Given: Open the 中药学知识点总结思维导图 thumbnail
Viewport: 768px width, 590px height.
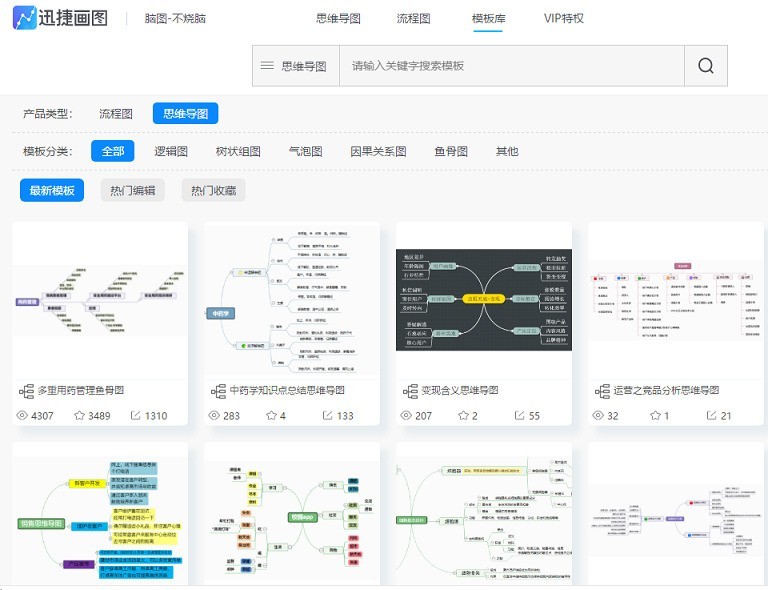Looking at the screenshot, I should click(292, 300).
